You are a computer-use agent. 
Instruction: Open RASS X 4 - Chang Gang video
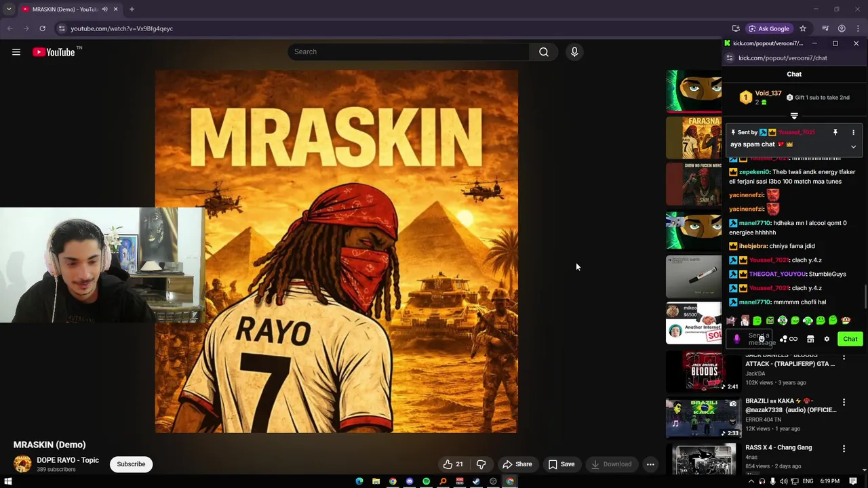[778, 447]
